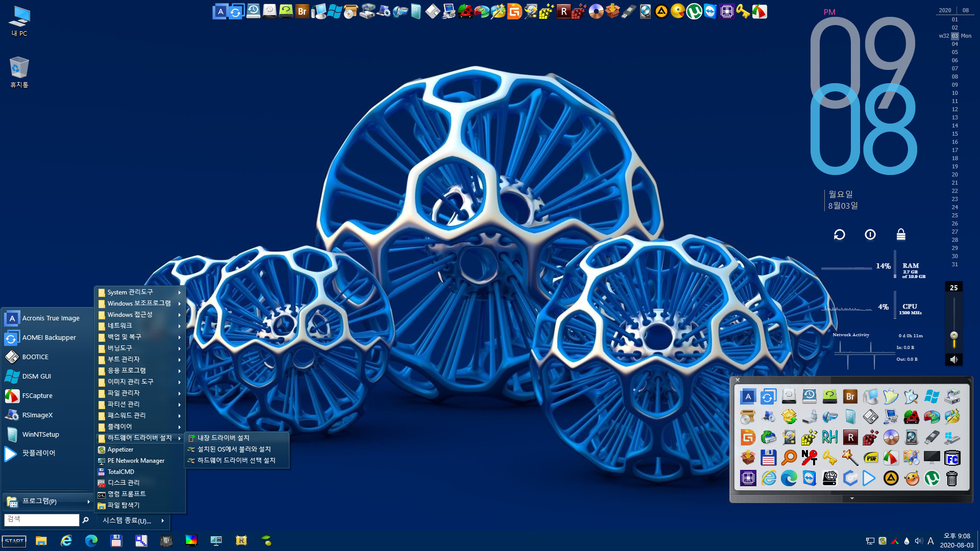Launch DISM GUI from start menu list
Viewport: 980px width, 551px height.
pyautogui.click(x=47, y=377)
